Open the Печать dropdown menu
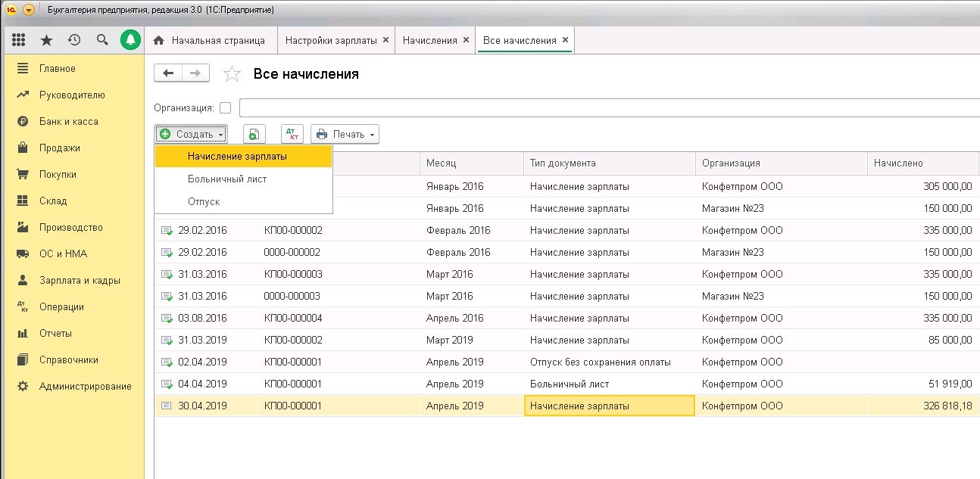Viewport: 980px width, 479px height. tap(345, 134)
